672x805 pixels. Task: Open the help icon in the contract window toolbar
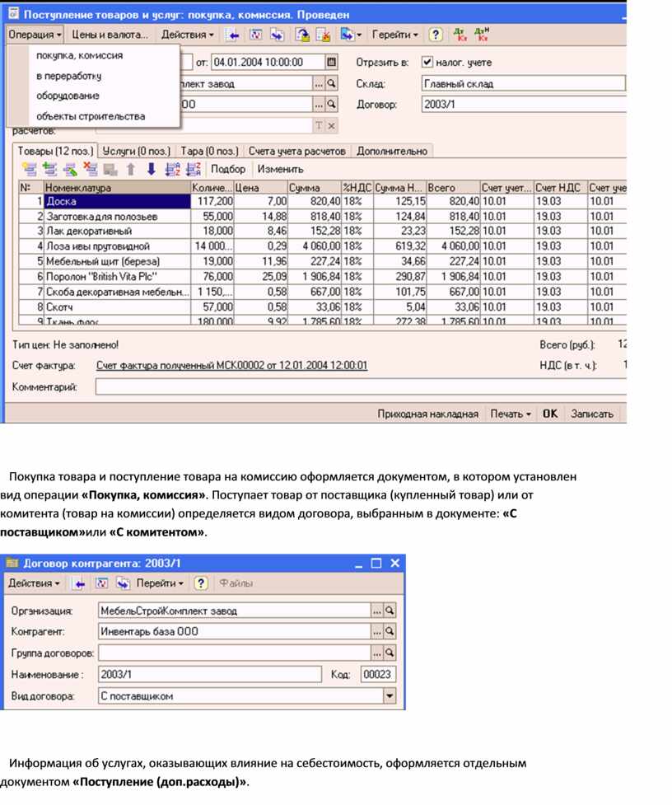tap(201, 583)
